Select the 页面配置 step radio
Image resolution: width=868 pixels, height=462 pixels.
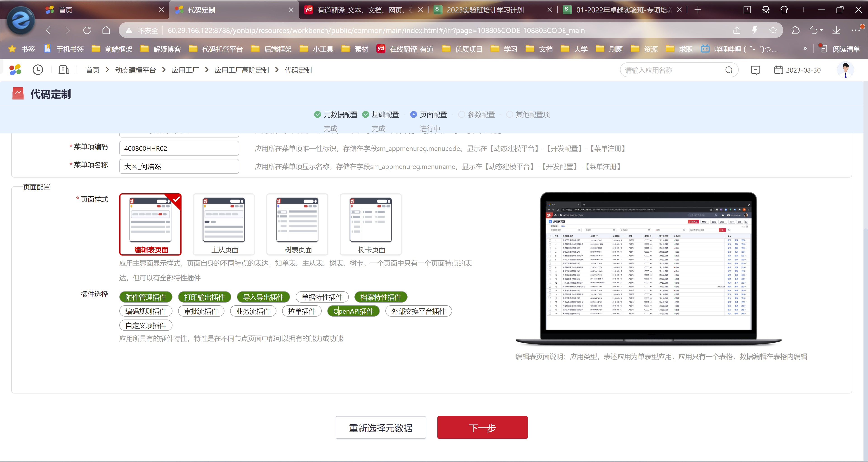tap(413, 115)
